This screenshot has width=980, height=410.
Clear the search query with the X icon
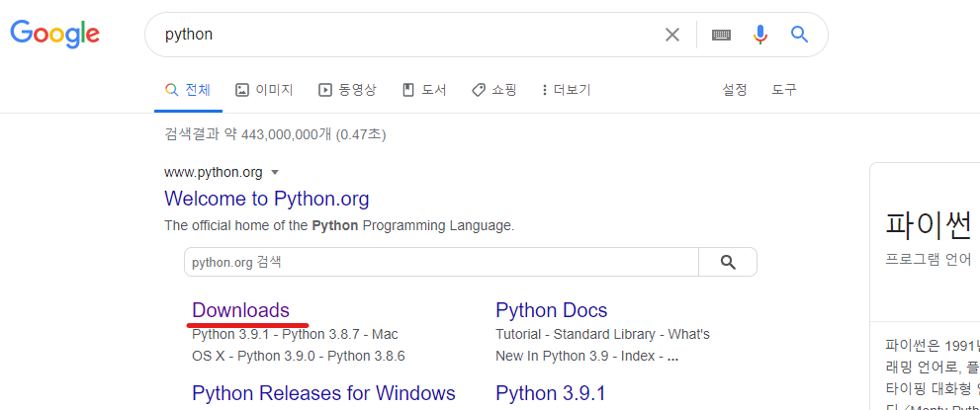click(671, 35)
